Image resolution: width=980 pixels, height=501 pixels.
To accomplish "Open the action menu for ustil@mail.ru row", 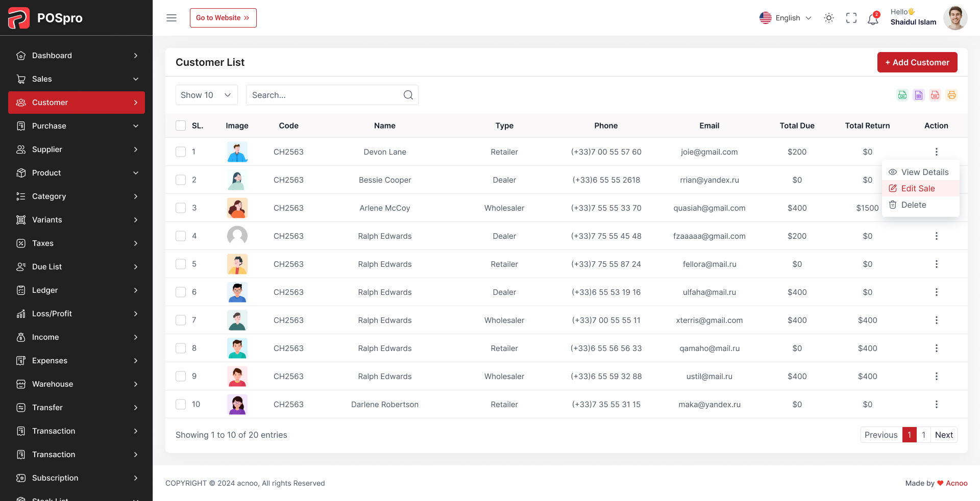I will click(936, 376).
